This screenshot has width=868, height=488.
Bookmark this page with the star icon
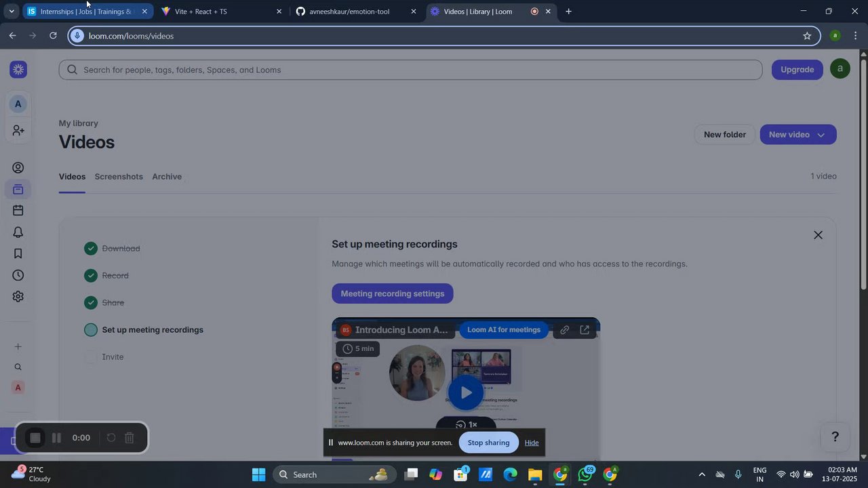click(807, 36)
